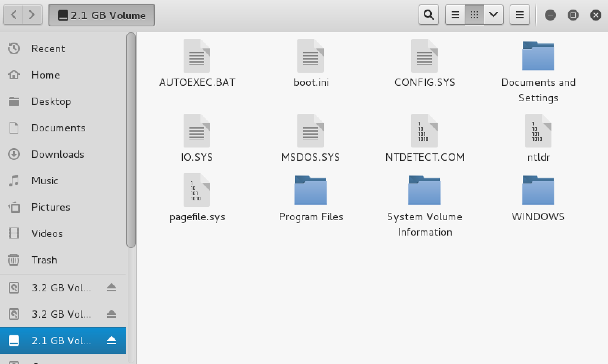608x364 pixels.
Task: Open Music in the sidebar
Action: tap(63, 181)
